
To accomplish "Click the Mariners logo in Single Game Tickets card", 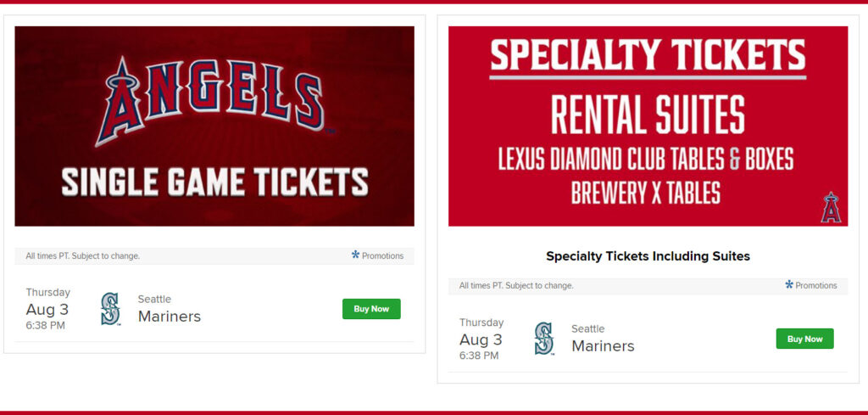I will 110,309.
